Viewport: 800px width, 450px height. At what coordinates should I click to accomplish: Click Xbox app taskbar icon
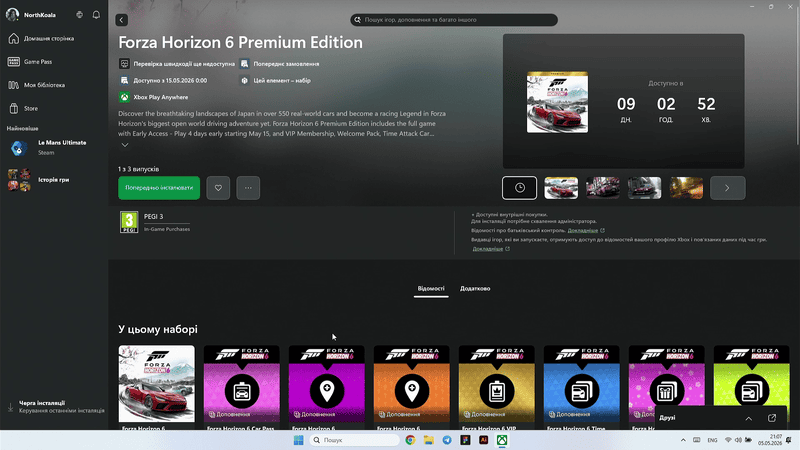[502, 440]
